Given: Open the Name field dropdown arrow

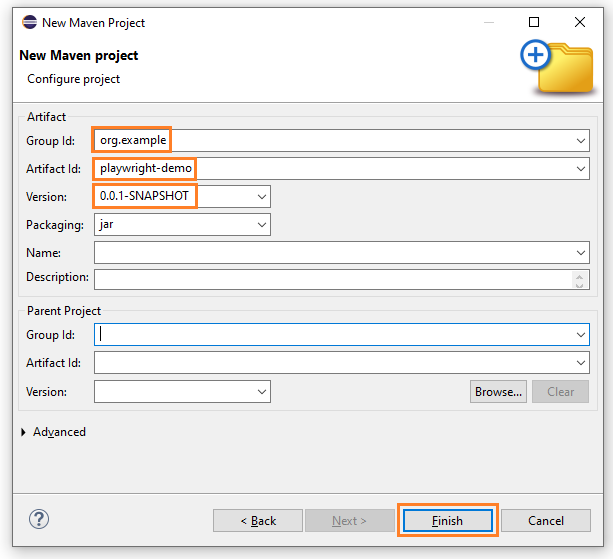Looking at the screenshot, I should click(x=581, y=253).
